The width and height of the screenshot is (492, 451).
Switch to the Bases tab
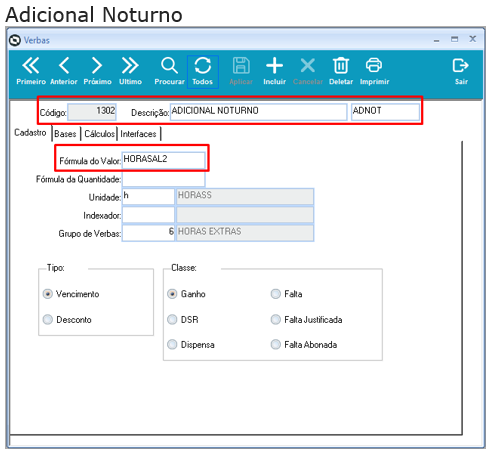tap(65, 134)
